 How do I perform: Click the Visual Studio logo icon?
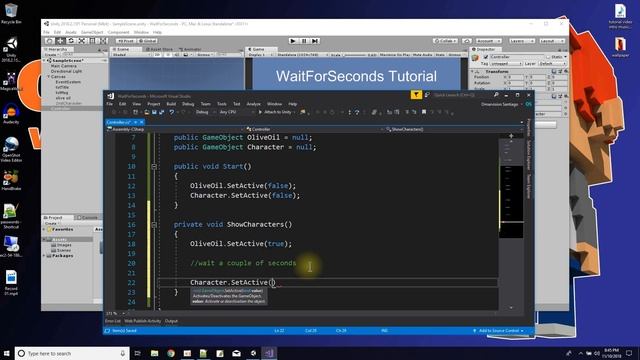[111, 96]
